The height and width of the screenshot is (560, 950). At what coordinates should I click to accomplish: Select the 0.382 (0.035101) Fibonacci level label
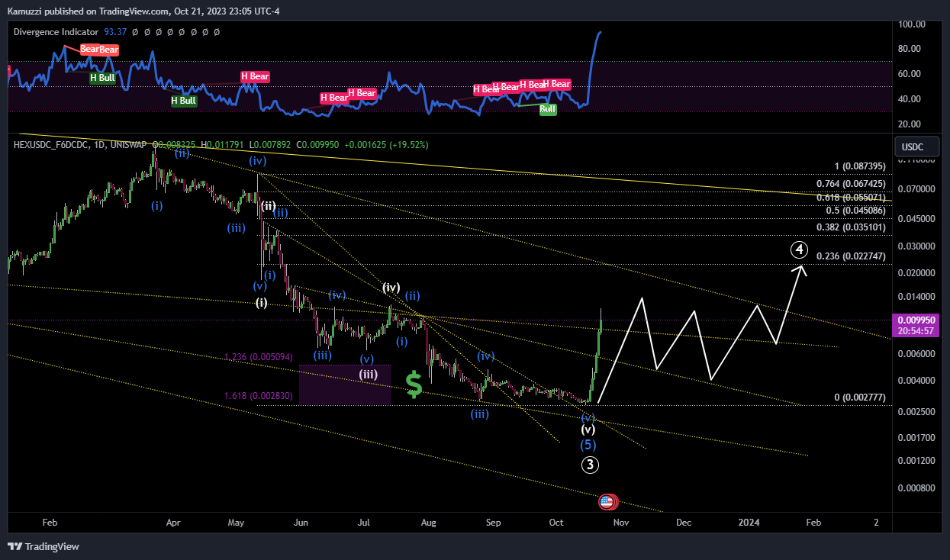tap(851, 227)
